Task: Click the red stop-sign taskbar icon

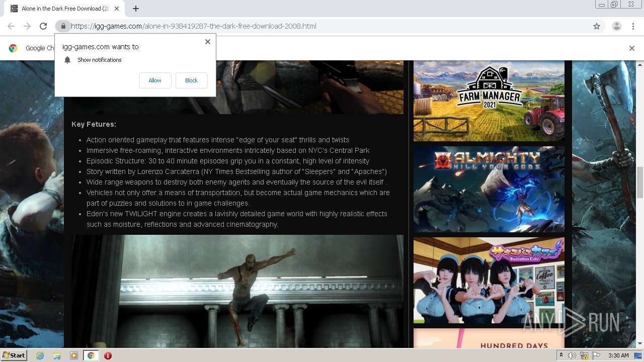Action: pyautogui.click(x=108, y=355)
